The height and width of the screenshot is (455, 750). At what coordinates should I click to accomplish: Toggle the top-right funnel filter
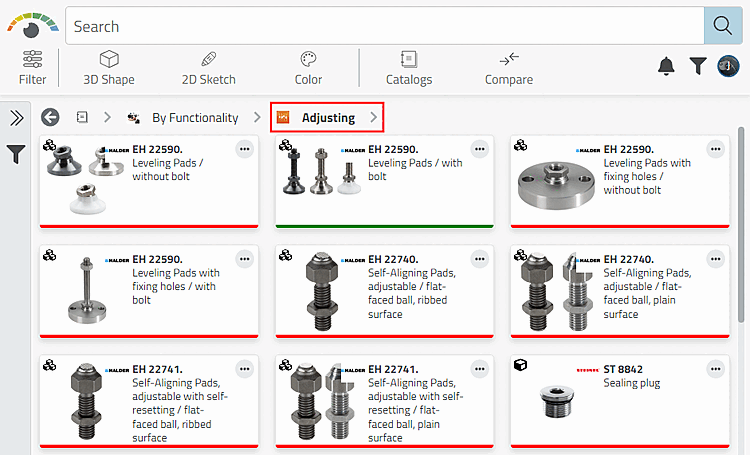tap(698, 66)
